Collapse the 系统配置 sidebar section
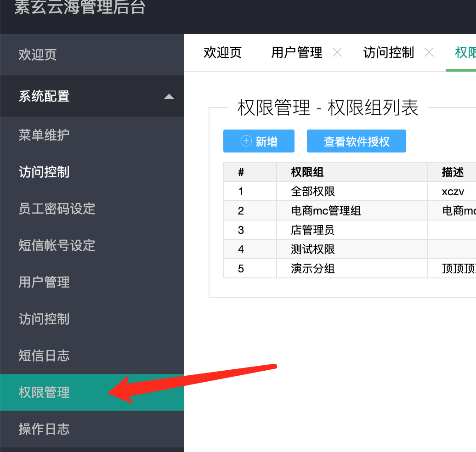476x452 pixels. (x=169, y=96)
